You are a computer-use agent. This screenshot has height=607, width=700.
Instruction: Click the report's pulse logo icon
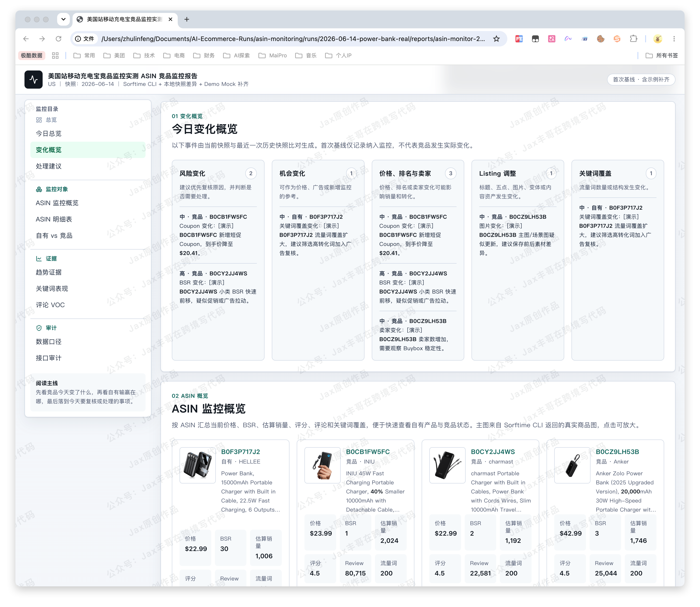click(x=34, y=80)
